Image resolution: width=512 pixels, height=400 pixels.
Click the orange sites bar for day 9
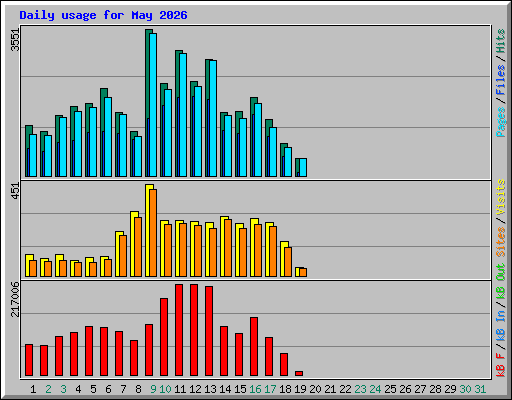pyautogui.click(x=153, y=233)
